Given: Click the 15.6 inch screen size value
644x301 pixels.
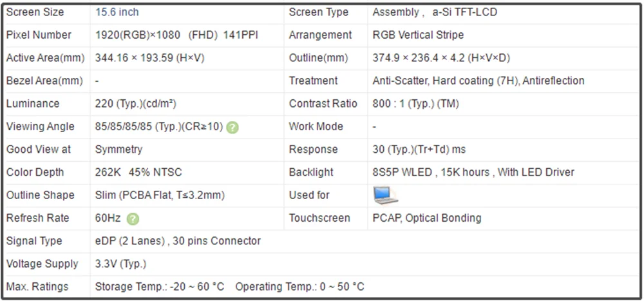Looking at the screenshot, I should pos(117,12).
